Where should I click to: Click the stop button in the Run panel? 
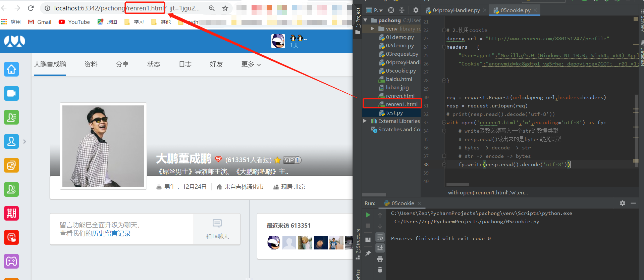click(x=368, y=226)
